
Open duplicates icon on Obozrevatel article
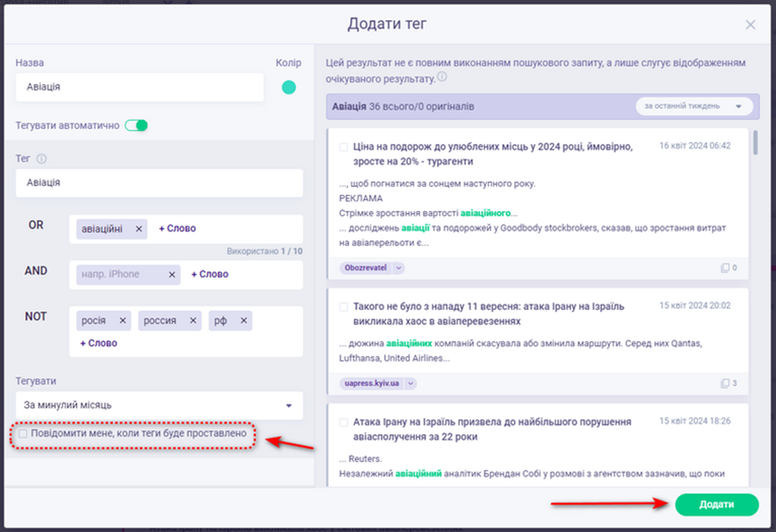725,268
